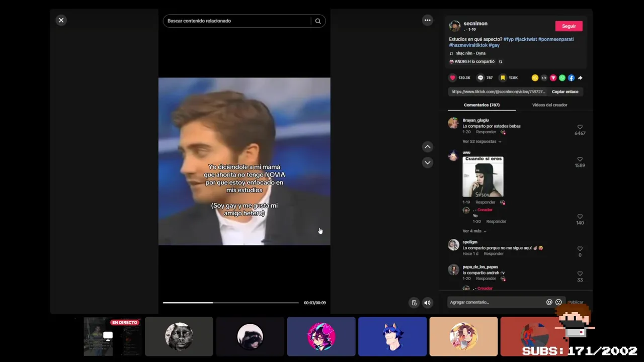Click the embed code icon
This screenshot has width=644, height=362.
[x=544, y=78]
